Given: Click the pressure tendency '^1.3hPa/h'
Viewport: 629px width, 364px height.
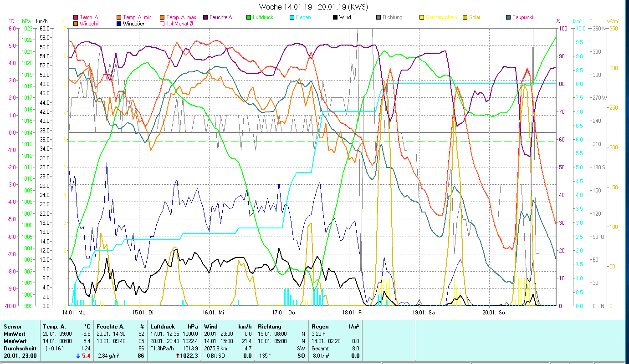Looking at the screenshot, I should 163,349.
